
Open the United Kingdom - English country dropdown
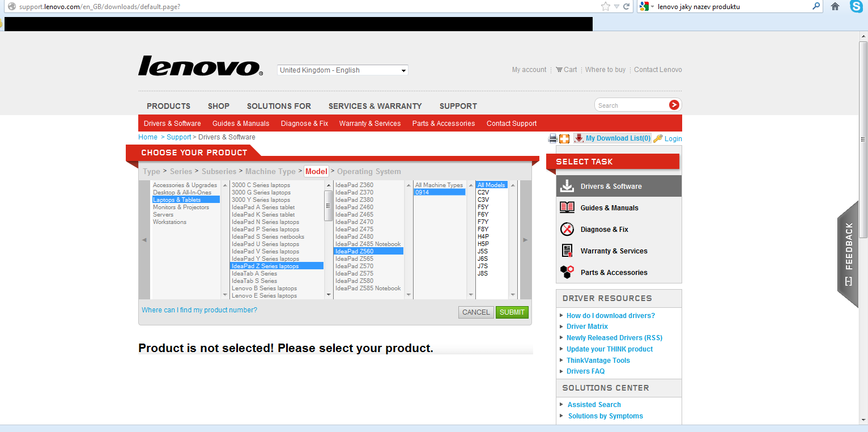click(343, 70)
